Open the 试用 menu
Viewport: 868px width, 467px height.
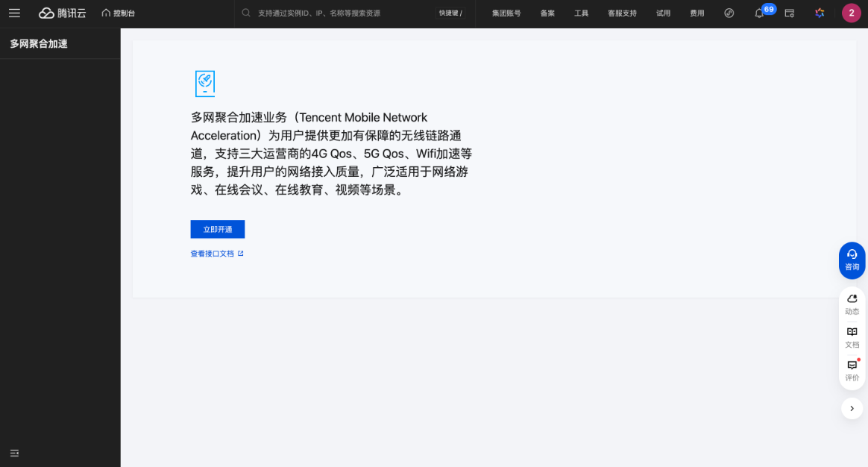663,13
